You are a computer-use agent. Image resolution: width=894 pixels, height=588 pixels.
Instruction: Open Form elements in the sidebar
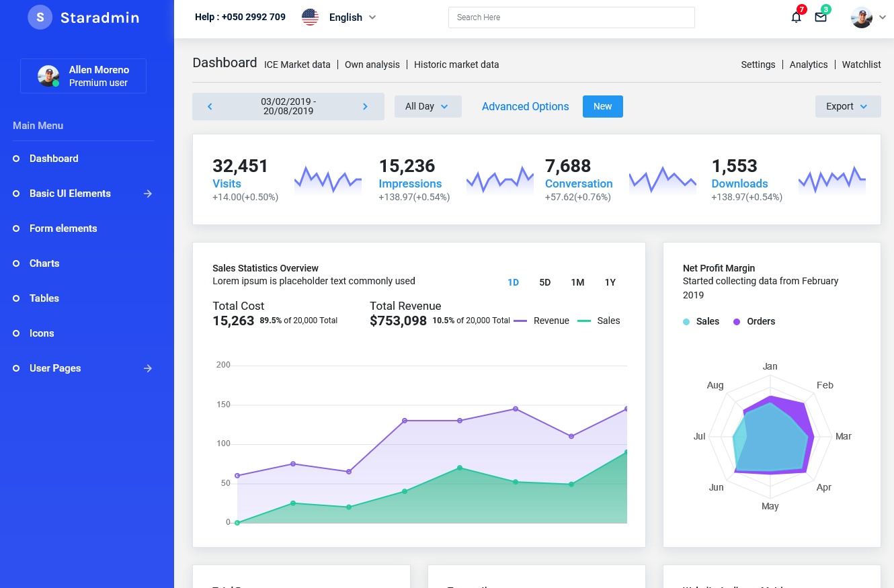pyautogui.click(x=63, y=228)
